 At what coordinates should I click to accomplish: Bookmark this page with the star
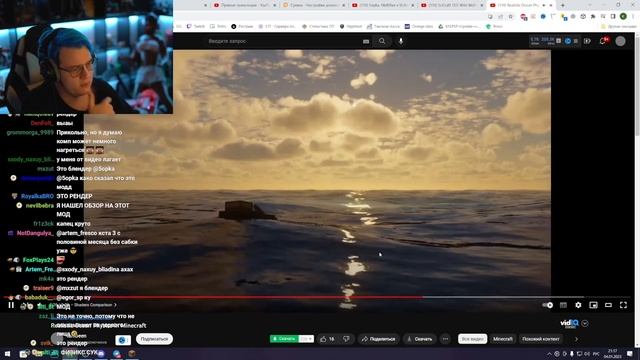pos(511,16)
